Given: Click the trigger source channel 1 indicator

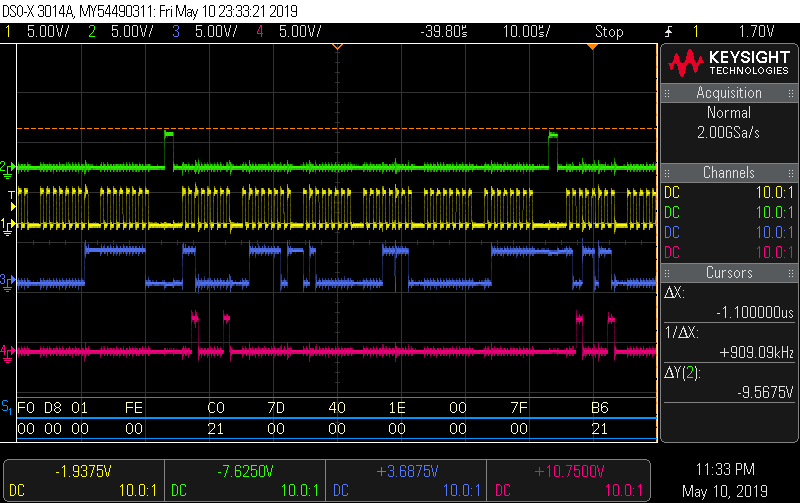Looking at the screenshot, I should point(695,32).
